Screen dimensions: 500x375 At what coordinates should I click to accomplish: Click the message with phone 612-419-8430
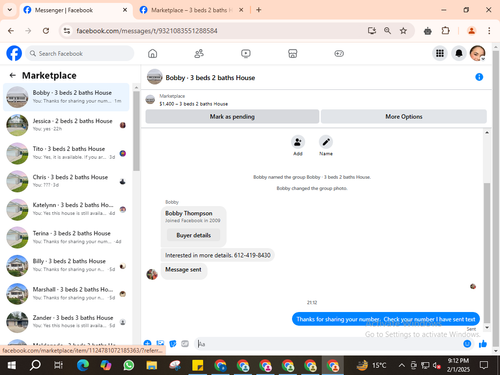point(218,255)
